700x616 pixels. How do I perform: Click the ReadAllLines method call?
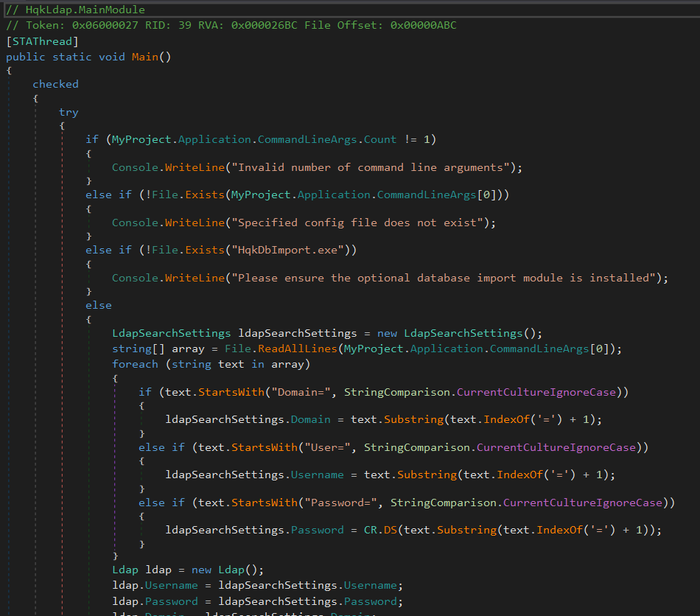pyautogui.click(x=298, y=349)
